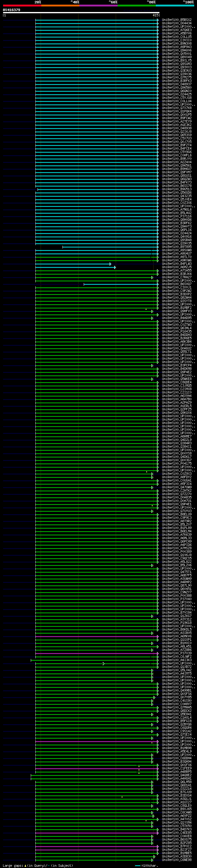Select hit label UniRef100_B3PCP4
Viewport: 197px width, 868px height.
(177, 365)
